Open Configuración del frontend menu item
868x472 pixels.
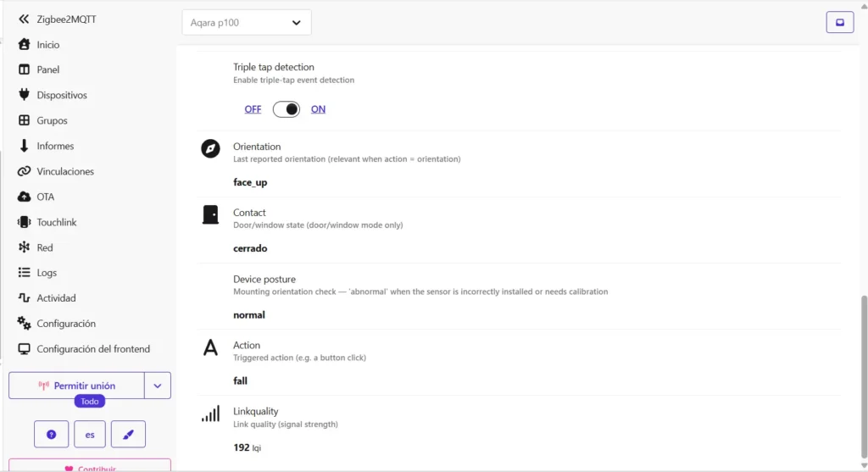(93, 349)
